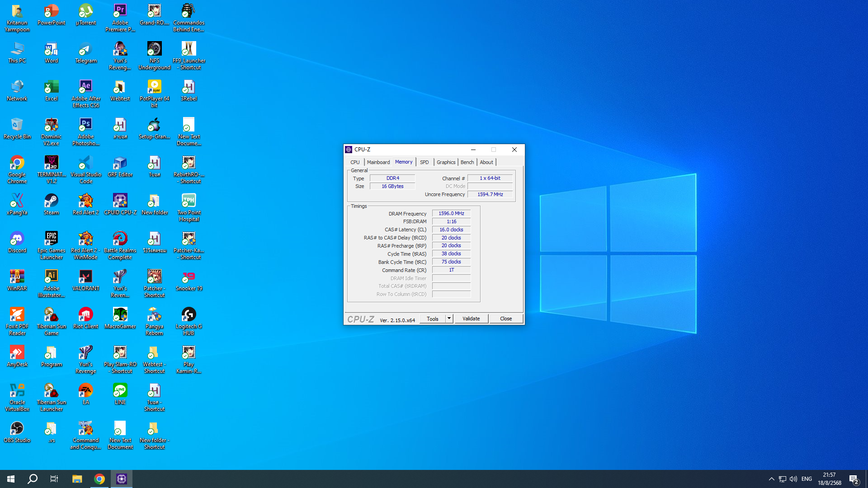The image size is (868, 488).
Task: Switch to the Mainboard tab
Action: pos(378,162)
